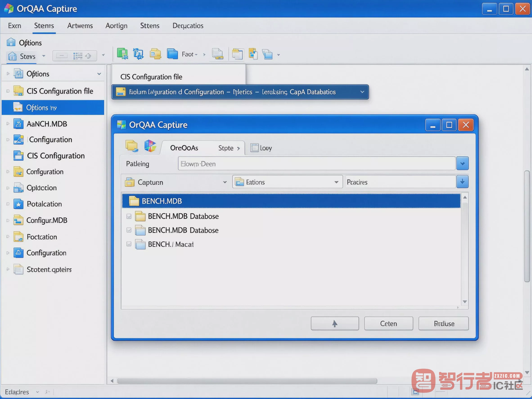Click the blue folder icon beside Faot
The height and width of the screenshot is (399, 532).
172,54
